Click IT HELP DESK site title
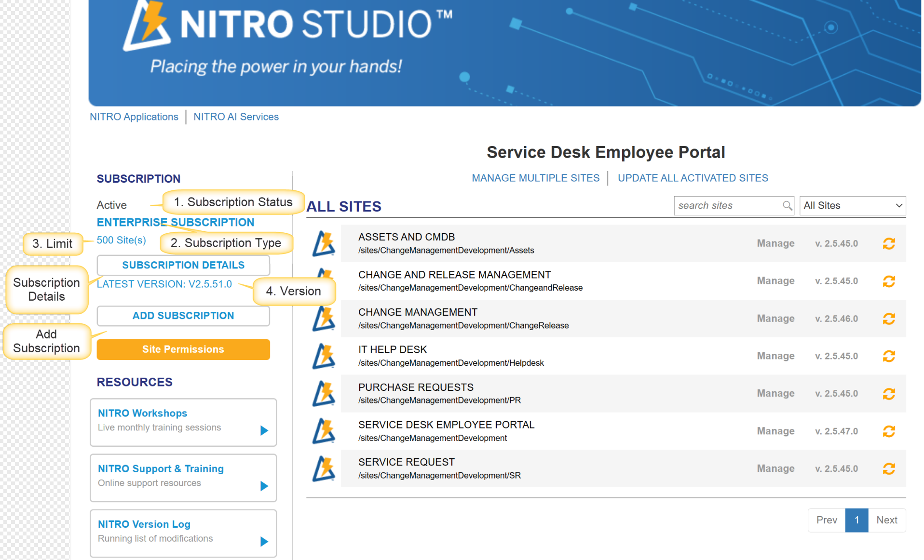This screenshot has width=924, height=560. coord(393,350)
